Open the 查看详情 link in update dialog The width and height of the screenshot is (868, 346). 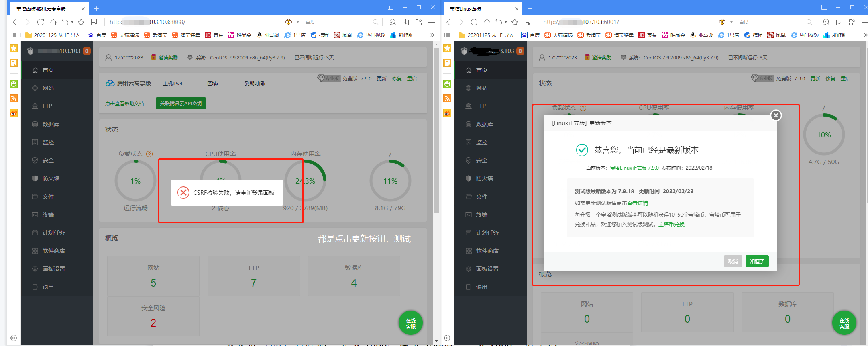[638, 203]
